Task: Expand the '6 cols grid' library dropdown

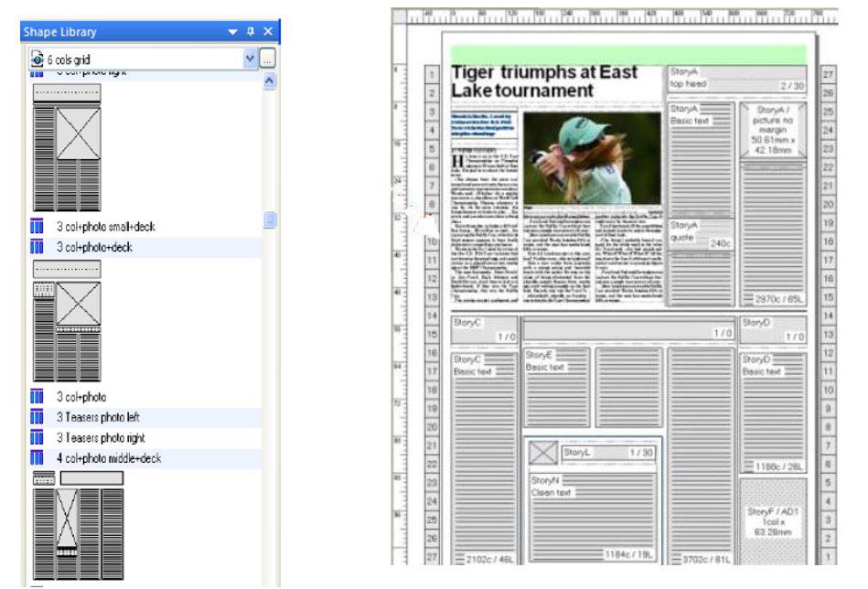Action: click(x=250, y=59)
